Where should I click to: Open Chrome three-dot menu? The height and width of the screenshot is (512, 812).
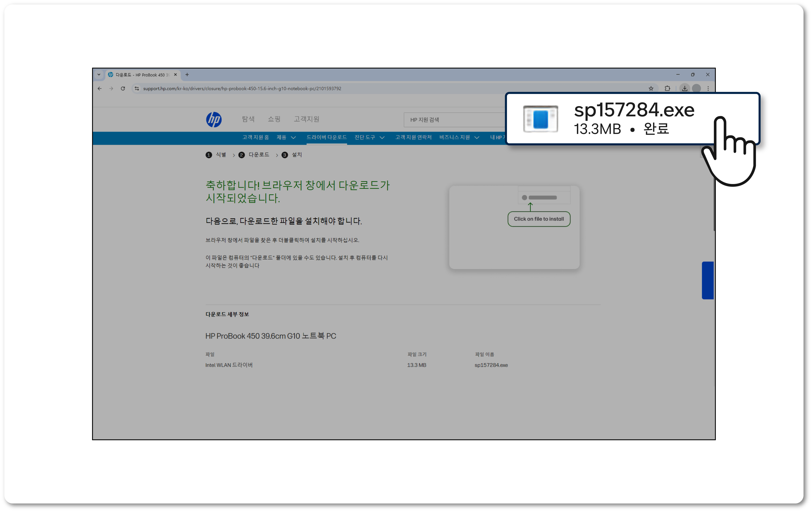708,88
